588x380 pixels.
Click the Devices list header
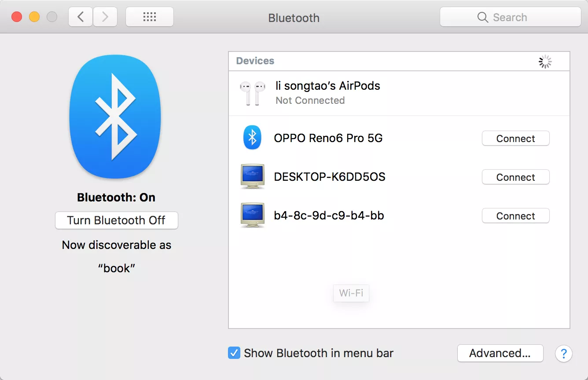pyautogui.click(x=399, y=61)
